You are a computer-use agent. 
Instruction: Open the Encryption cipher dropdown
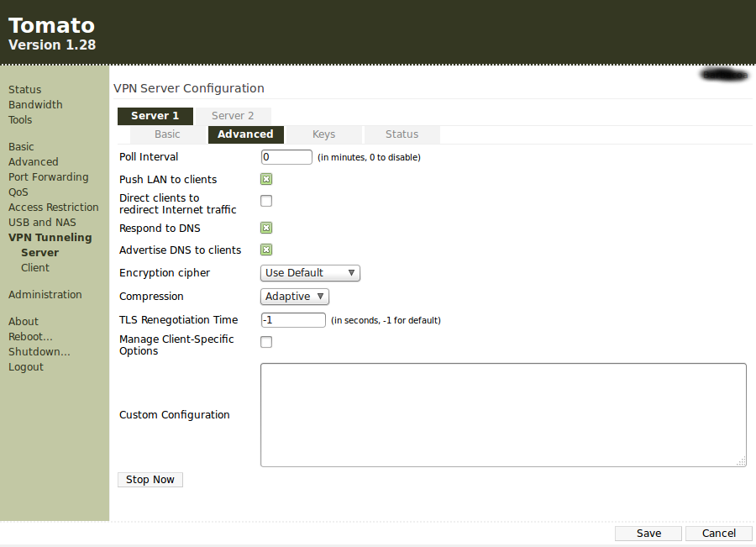pyautogui.click(x=310, y=273)
